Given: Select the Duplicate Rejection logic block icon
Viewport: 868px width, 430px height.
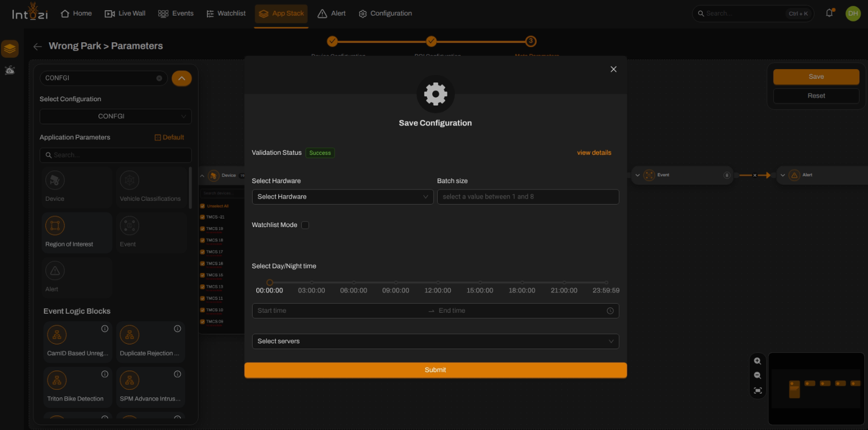Looking at the screenshot, I should point(130,335).
